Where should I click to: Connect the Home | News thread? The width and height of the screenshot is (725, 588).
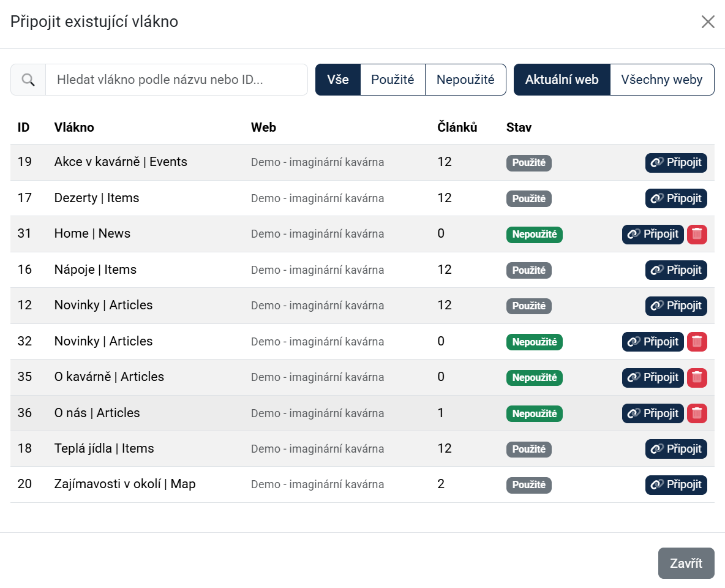coord(653,235)
